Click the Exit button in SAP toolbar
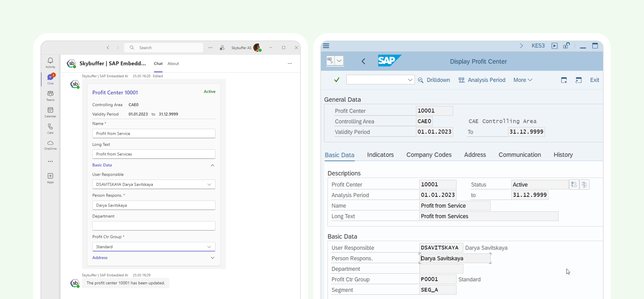Viewport: 644px width, 299px height. click(x=594, y=80)
